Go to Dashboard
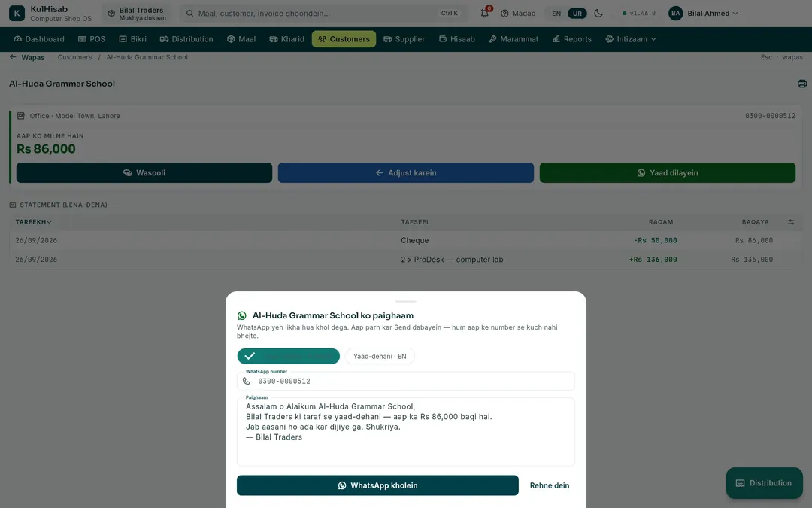Screen dimensions: 812x508 click(39, 39)
